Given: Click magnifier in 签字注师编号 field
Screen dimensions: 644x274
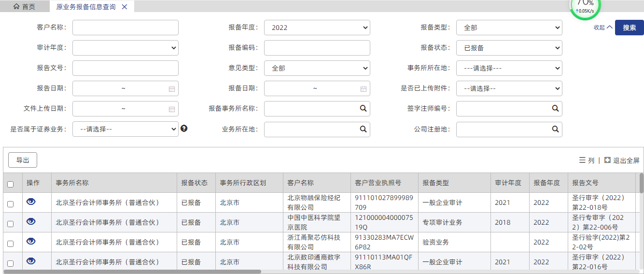Looking at the screenshot, I should [x=555, y=109].
